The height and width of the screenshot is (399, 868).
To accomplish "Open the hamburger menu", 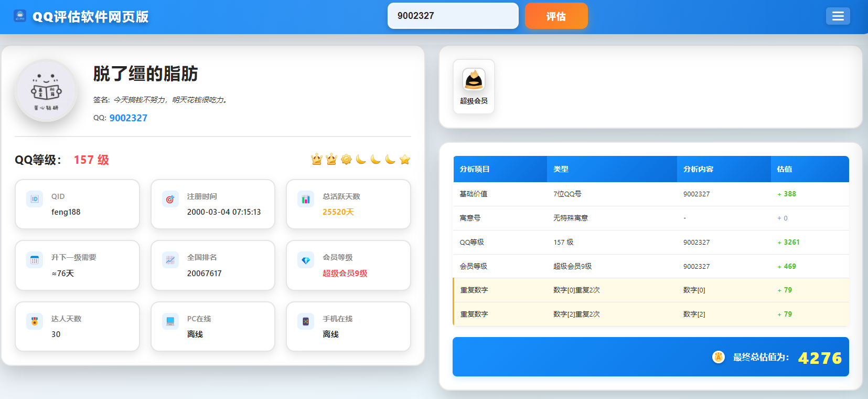I will click(838, 16).
